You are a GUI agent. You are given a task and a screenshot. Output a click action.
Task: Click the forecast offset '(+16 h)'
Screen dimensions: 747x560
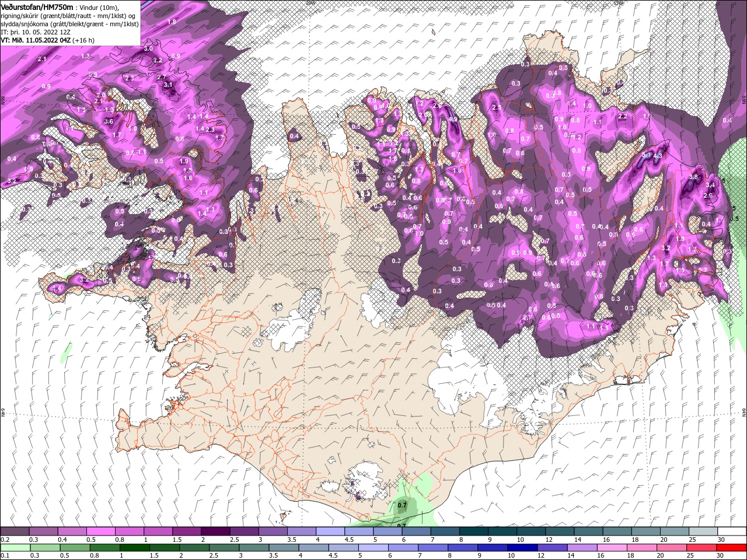tap(85, 40)
